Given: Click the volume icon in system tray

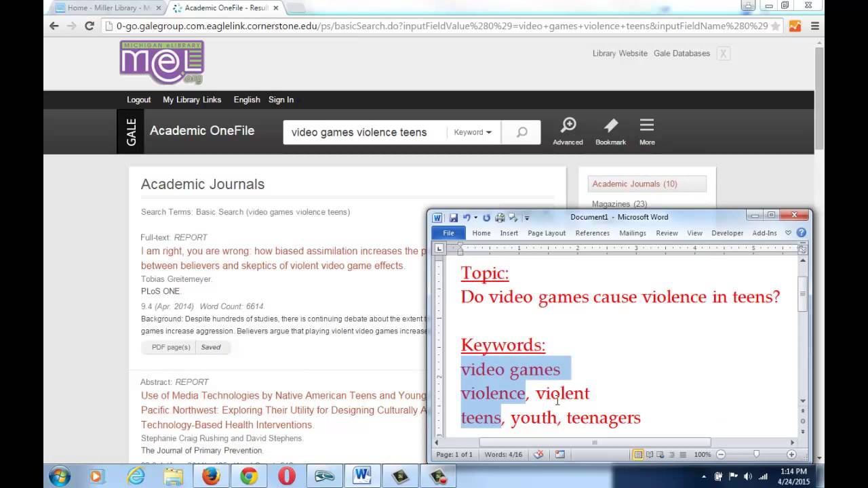Looking at the screenshot, I should pyautogui.click(x=748, y=476).
